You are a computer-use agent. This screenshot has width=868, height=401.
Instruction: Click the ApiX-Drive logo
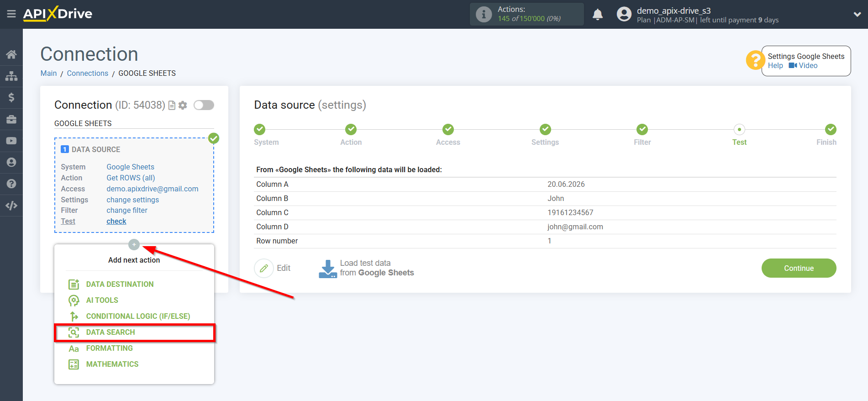[x=58, y=14]
